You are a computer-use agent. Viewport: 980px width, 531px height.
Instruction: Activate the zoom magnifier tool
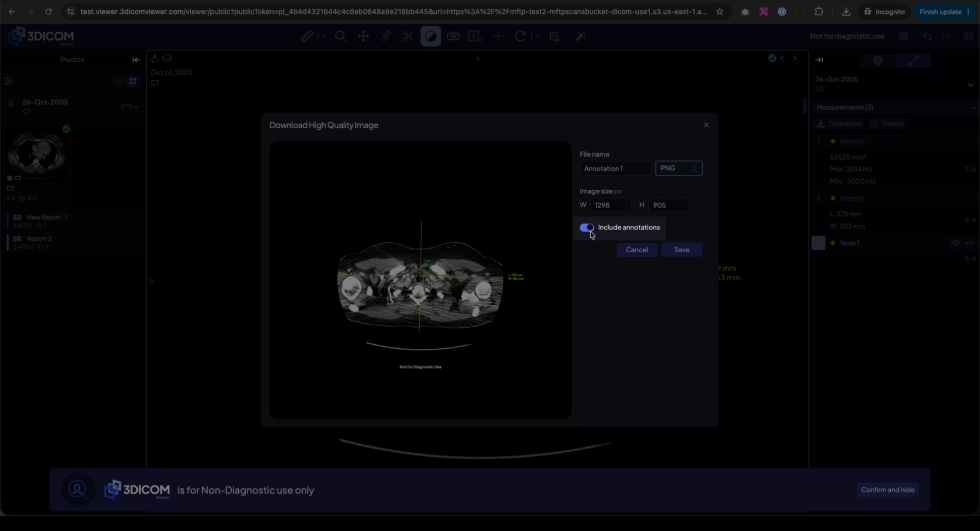click(340, 36)
